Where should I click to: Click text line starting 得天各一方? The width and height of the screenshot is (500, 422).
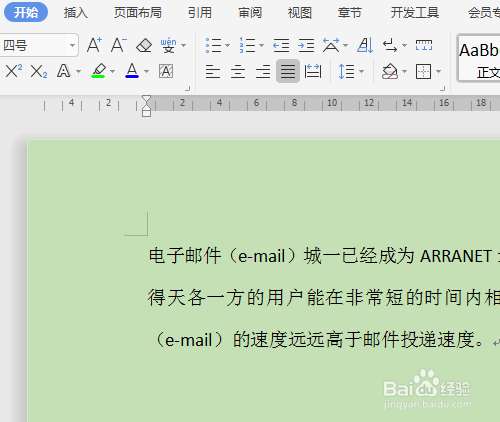click(x=324, y=298)
